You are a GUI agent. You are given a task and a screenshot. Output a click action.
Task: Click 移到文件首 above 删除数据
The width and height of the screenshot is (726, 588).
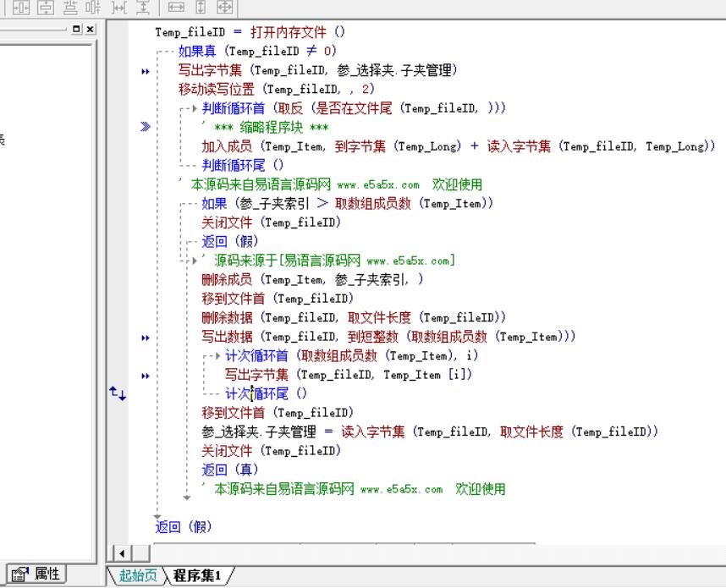[x=234, y=299]
